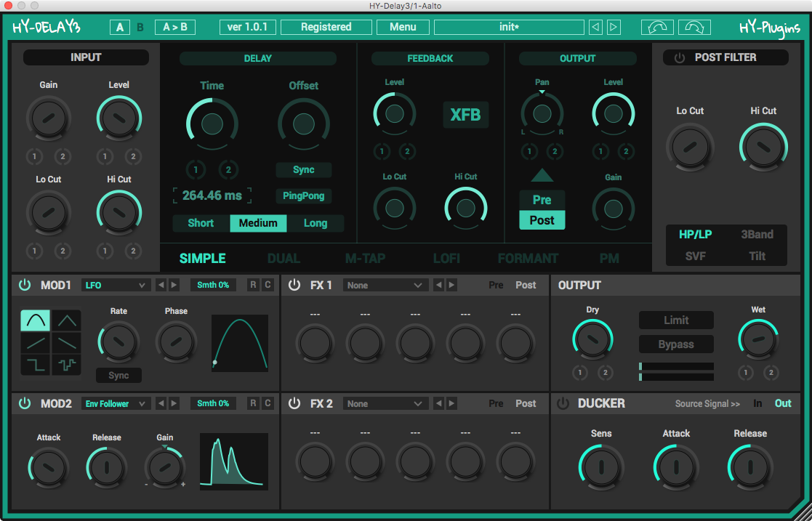Viewport: 812px width, 521px height.
Task: Select random step LFO waveform
Action: tap(67, 365)
